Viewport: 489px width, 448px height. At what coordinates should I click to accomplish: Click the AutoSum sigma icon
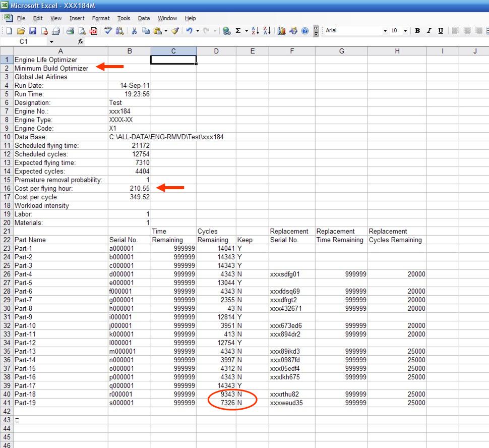(x=238, y=31)
